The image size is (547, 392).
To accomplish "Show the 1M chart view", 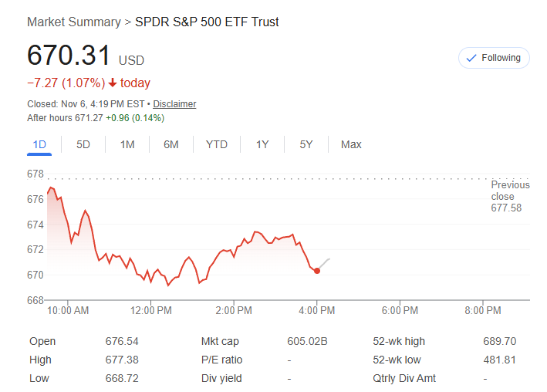I will 127,144.
